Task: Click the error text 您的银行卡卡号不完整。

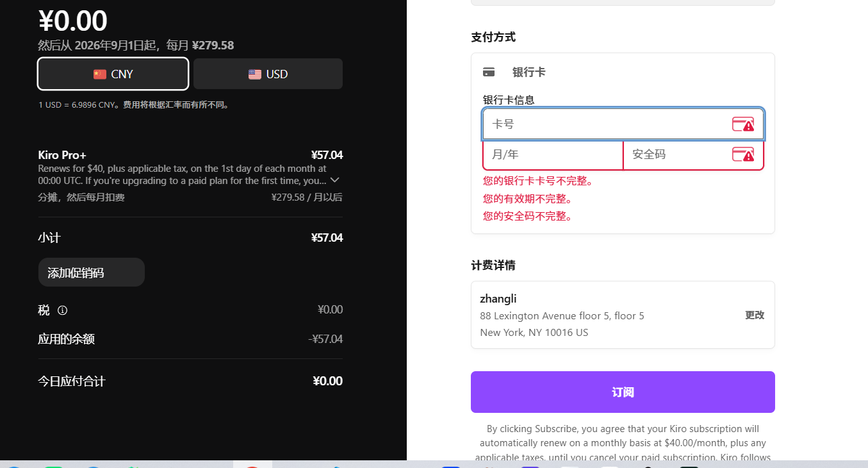Action: (x=538, y=181)
